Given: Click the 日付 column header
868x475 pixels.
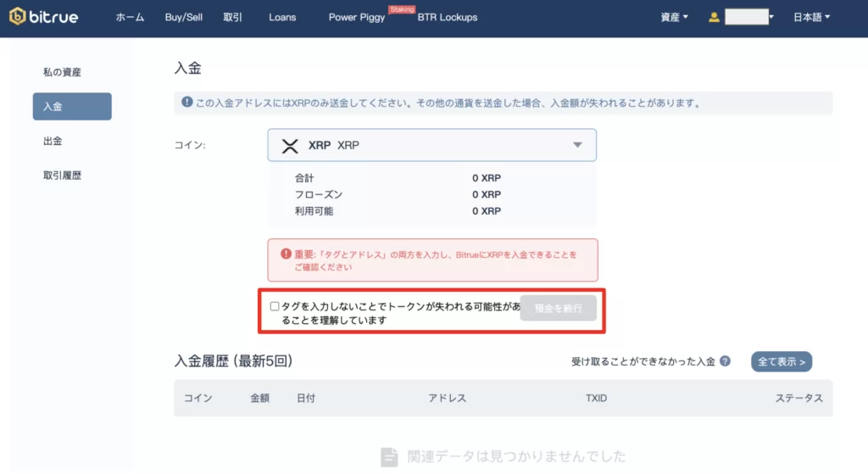Looking at the screenshot, I should pos(306,398).
